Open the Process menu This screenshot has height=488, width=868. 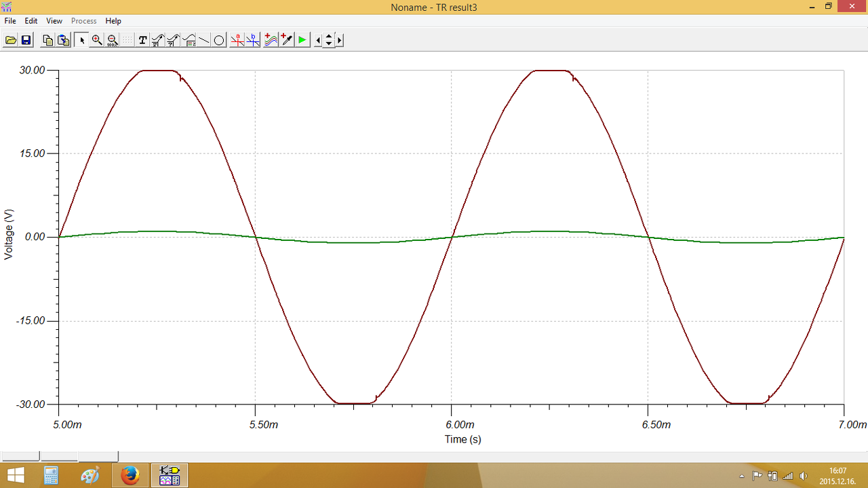click(x=84, y=21)
